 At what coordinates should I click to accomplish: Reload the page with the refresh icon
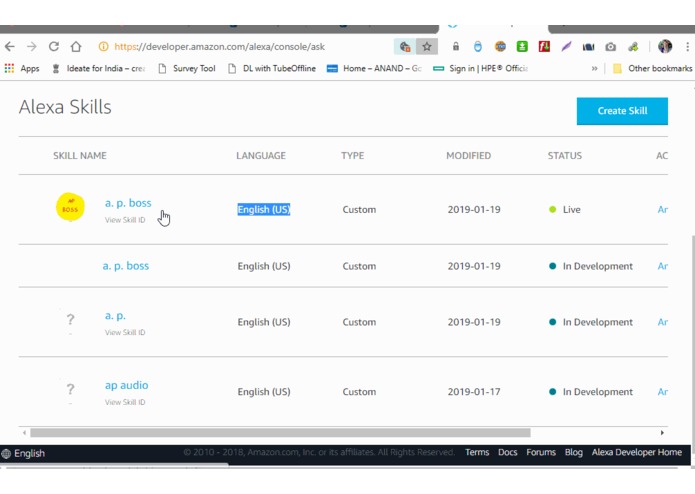pyautogui.click(x=54, y=47)
